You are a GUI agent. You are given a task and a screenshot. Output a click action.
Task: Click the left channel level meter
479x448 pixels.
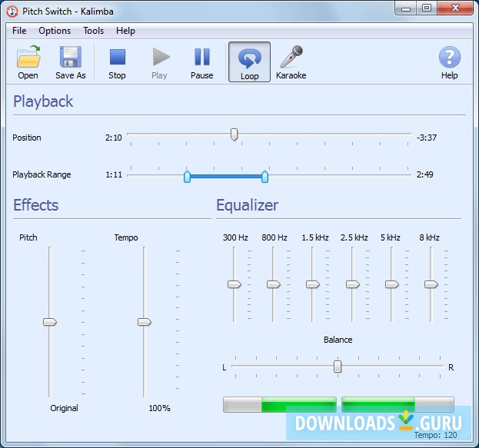[280, 405]
